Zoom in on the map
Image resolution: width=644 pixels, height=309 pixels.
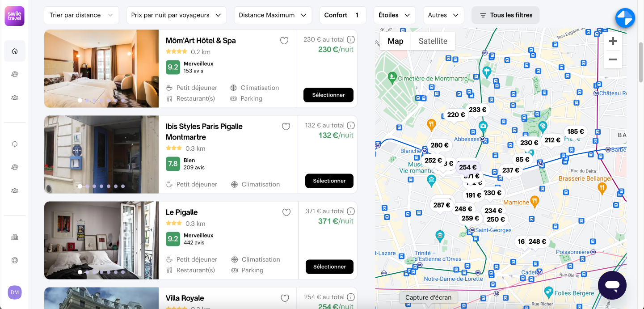coord(613,42)
